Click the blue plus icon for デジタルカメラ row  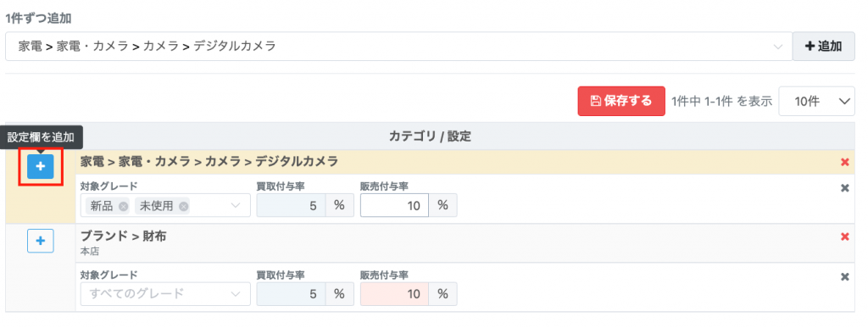pyautogui.click(x=41, y=166)
